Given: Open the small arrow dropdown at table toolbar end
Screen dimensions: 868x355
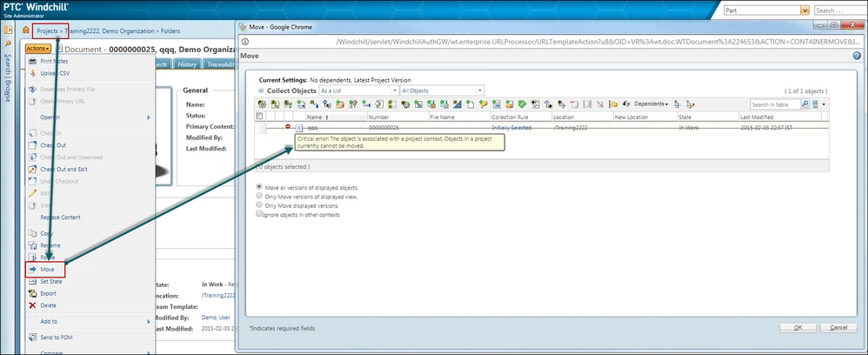Looking at the screenshot, I should click(825, 104).
